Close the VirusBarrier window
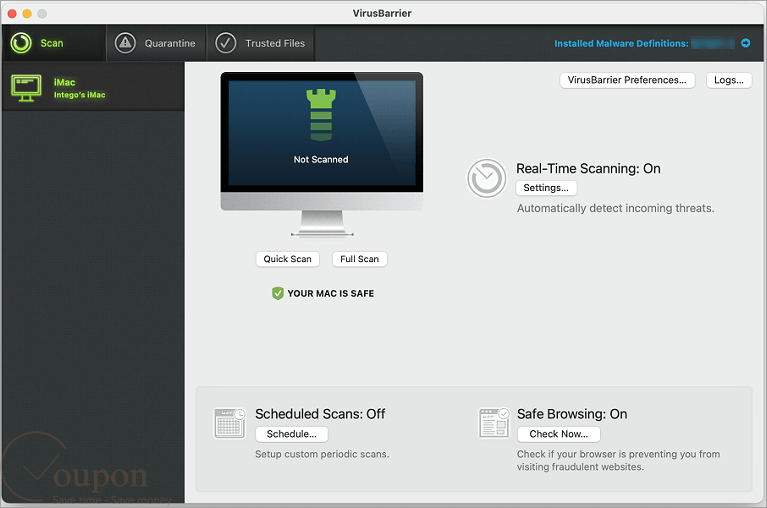Viewport: 767px width, 508px height. pyautogui.click(x=12, y=14)
